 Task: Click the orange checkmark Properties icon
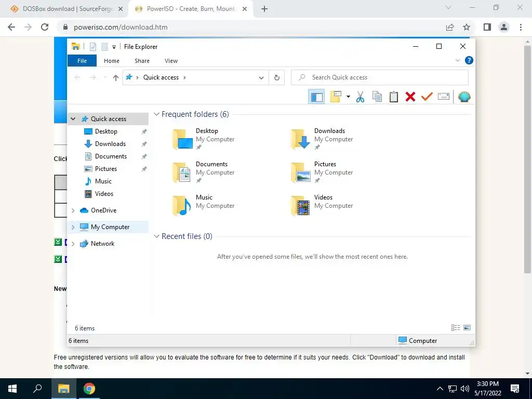pos(427,97)
